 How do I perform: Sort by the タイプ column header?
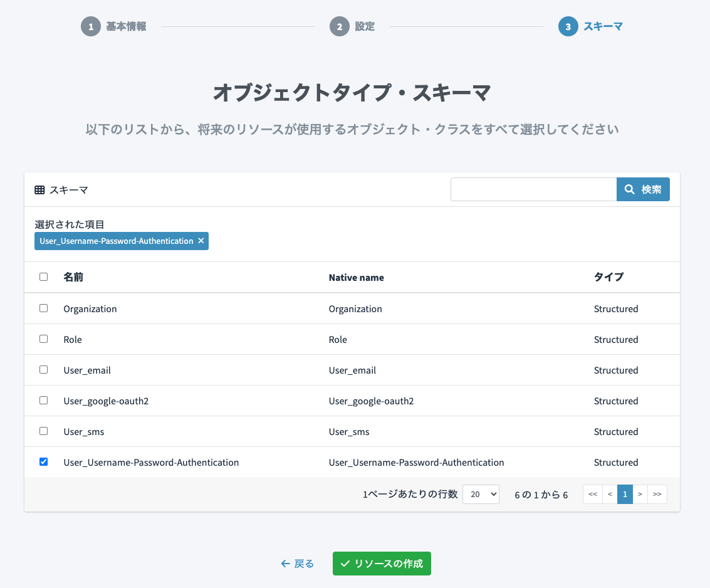pos(609,277)
